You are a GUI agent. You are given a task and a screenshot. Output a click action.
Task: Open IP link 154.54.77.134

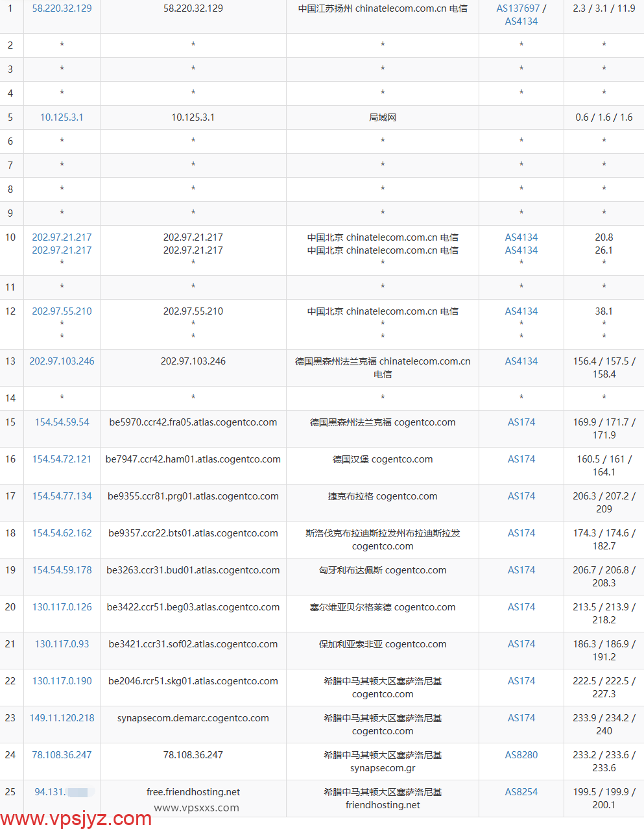[x=62, y=496]
